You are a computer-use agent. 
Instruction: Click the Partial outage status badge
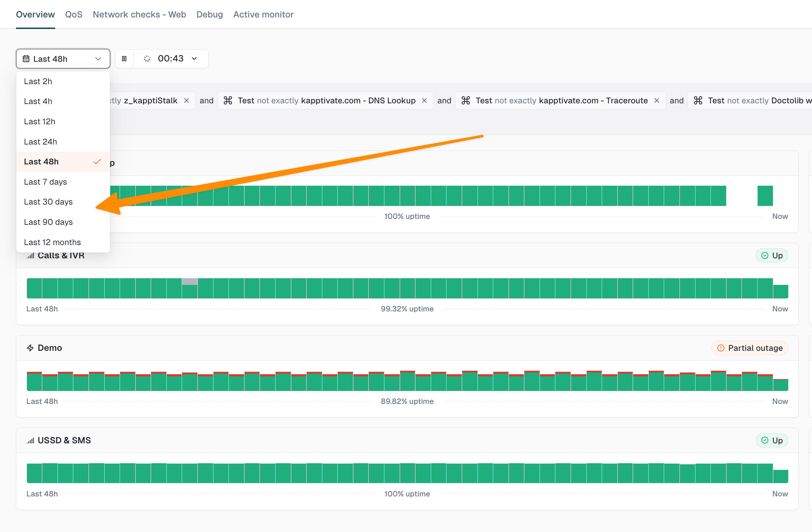750,348
